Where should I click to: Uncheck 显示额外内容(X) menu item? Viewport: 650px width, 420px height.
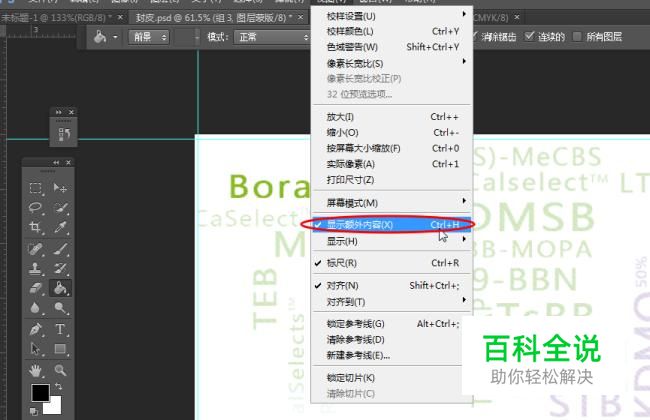[x=392, y=225]
